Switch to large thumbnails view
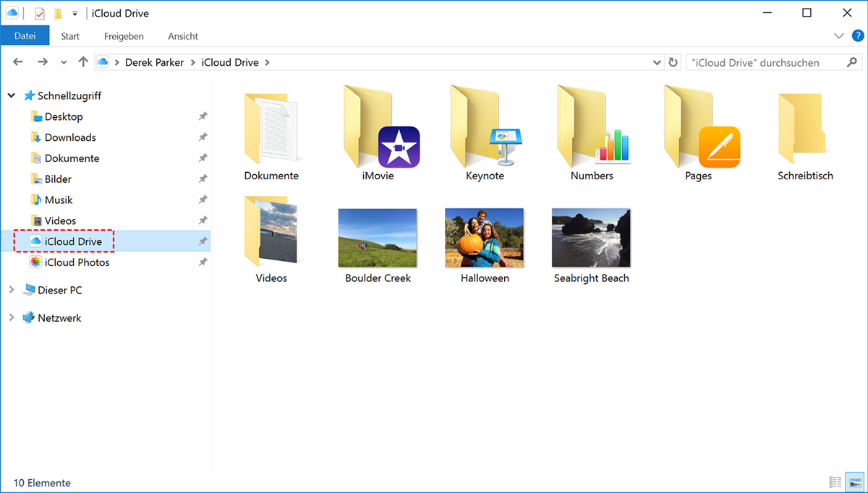 click(854, 482)
